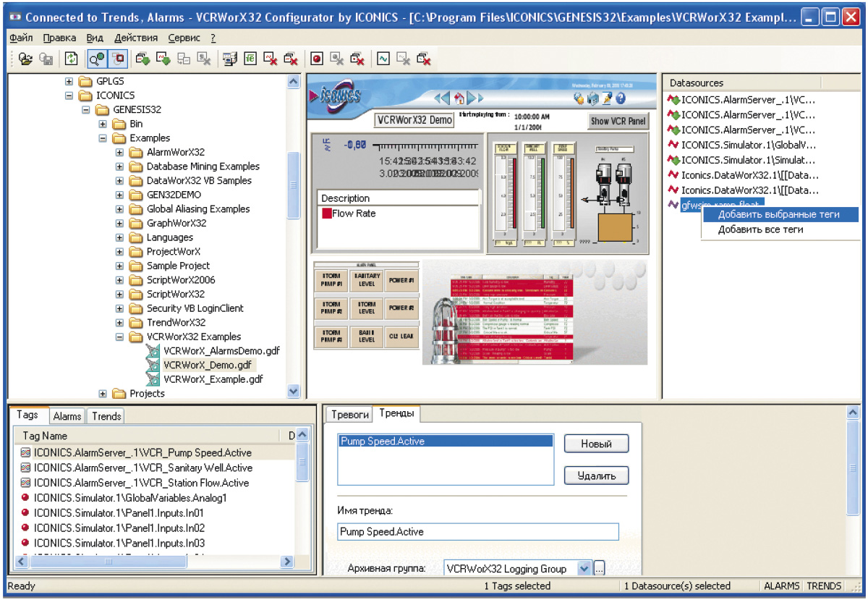Click the Новый button
Image resolution: width=868 pixels, height=600 pixels.
click(x=596, y=444)
